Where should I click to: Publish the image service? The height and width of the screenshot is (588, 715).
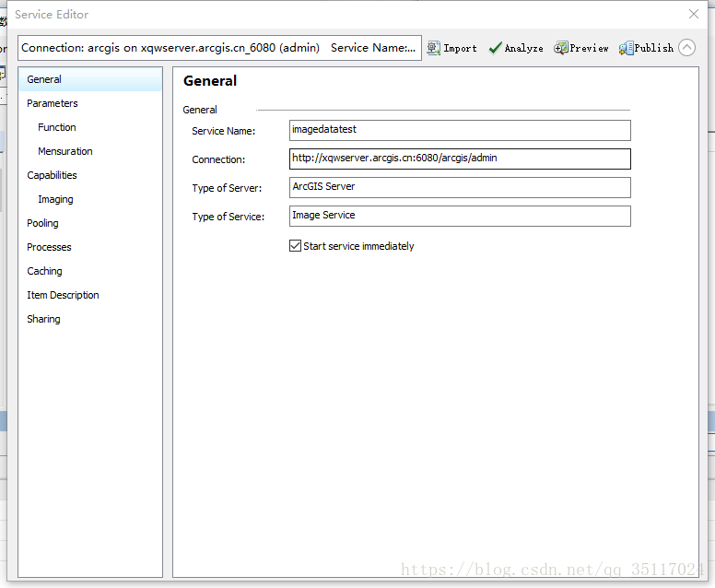click(x=646, y=48)
